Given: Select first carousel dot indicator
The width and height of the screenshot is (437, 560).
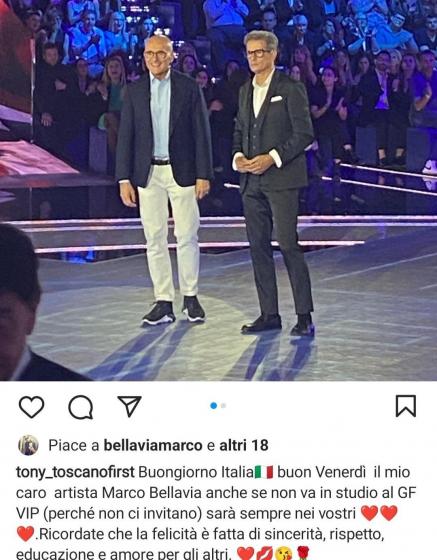Looking at the screenshot, I should click(x=214, y=406).
